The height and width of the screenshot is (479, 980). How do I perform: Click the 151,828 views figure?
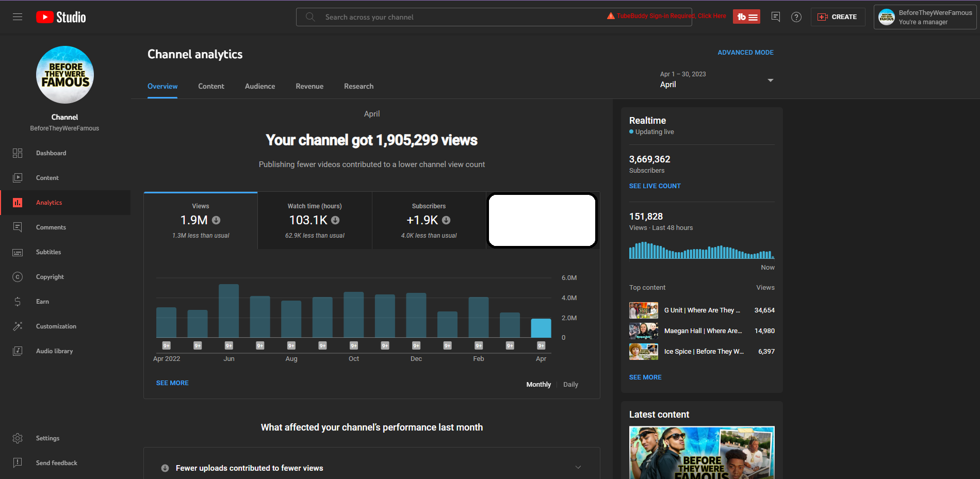click(x=646, y=217)
